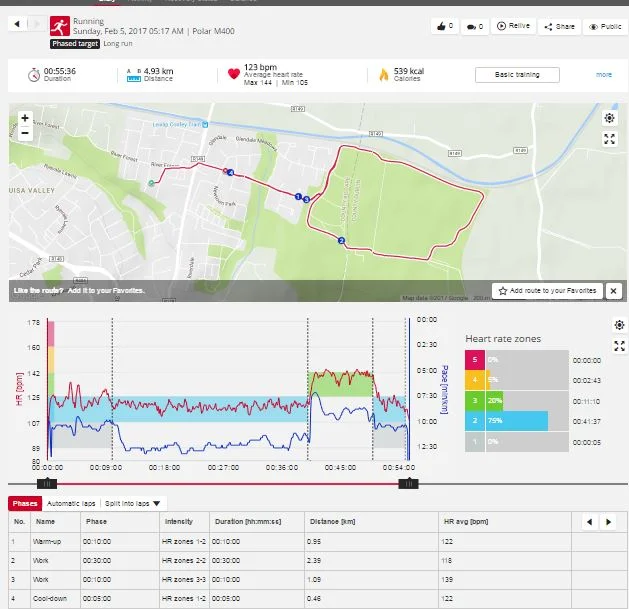Image resolution: width=629 pixels, height=609 pixels.
Task: Open map settings gear icon
Action: [610, 118]
